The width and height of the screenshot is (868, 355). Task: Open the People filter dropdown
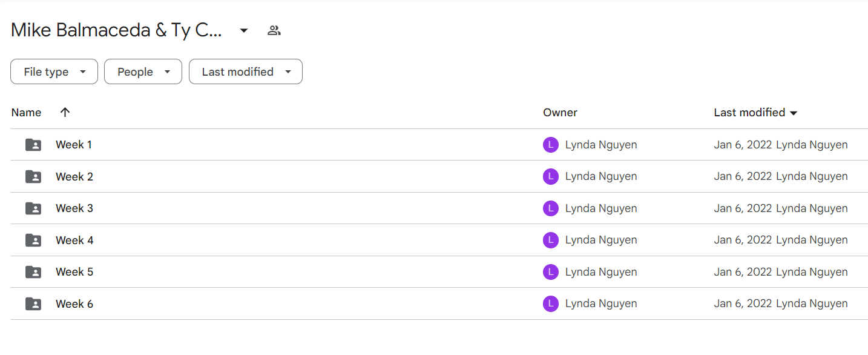143,71
